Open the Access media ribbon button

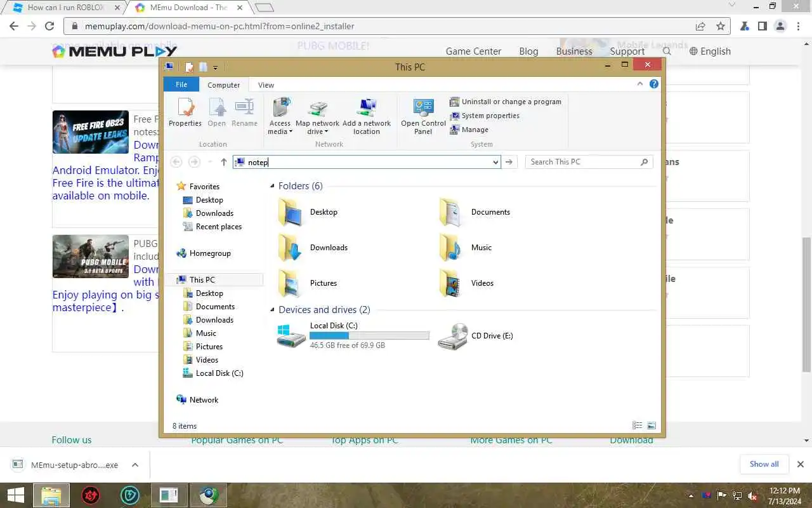(280, 116)
